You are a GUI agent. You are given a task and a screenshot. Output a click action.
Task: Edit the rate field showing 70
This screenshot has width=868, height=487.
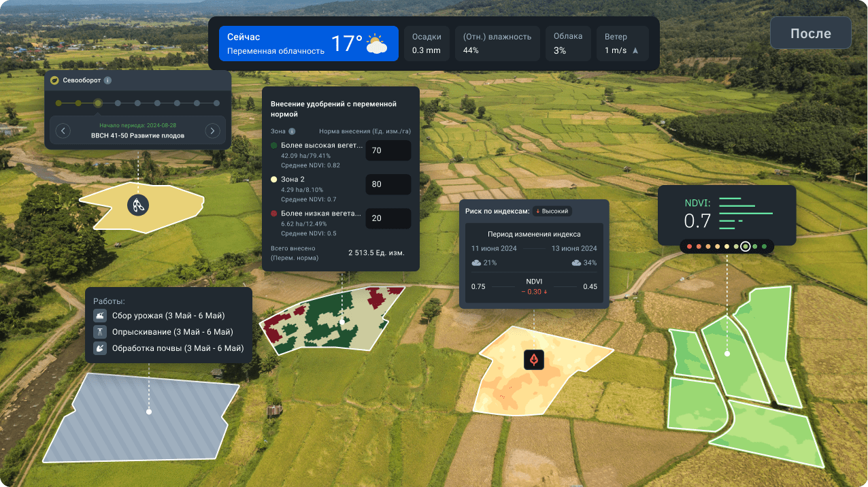click(388, 150)
